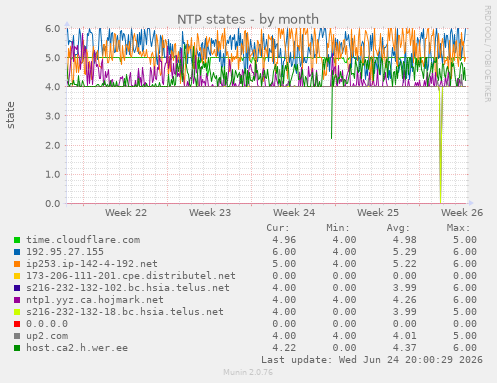Select the s216-232-132-102.bc.hsia.telus.net label
Image resolution: width=497 pixels, height=383 pixels.
click(x=128, y=288)
